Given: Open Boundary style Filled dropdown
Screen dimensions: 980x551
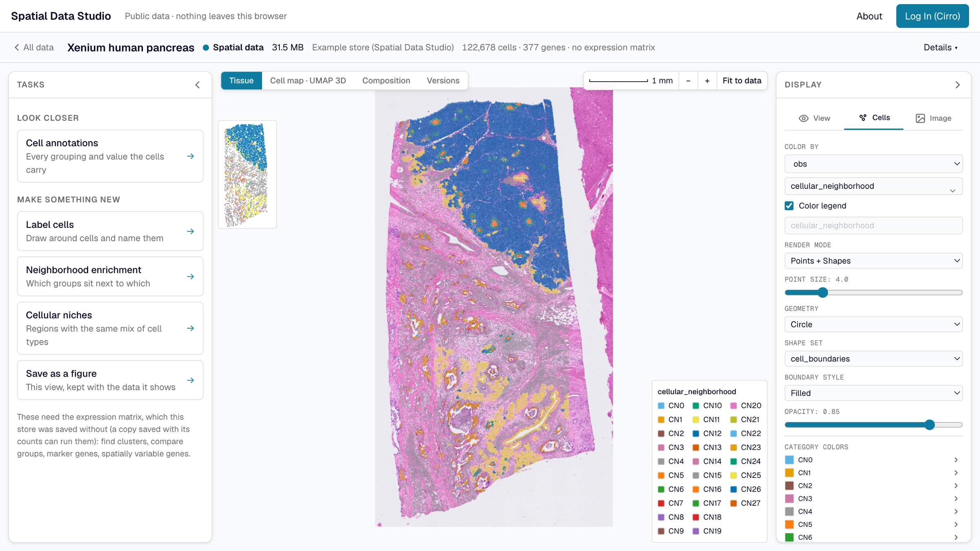Looking at the screenshot, I should click(x=873, y=393).
